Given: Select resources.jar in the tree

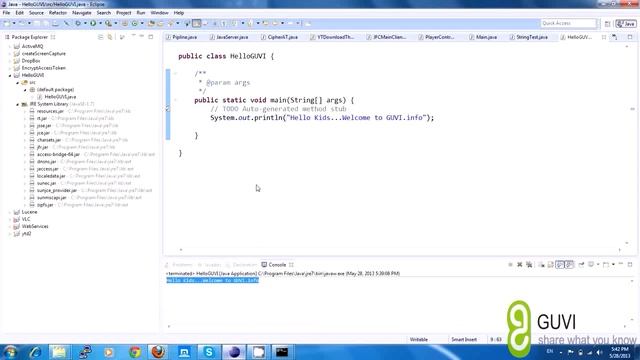Looking at the screenshot, I should pos(50,111).
